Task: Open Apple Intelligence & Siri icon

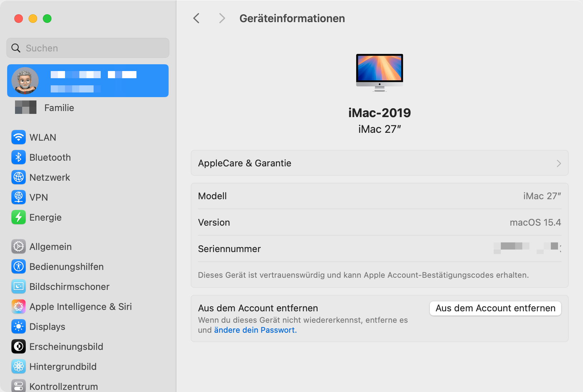Action: 19,306
